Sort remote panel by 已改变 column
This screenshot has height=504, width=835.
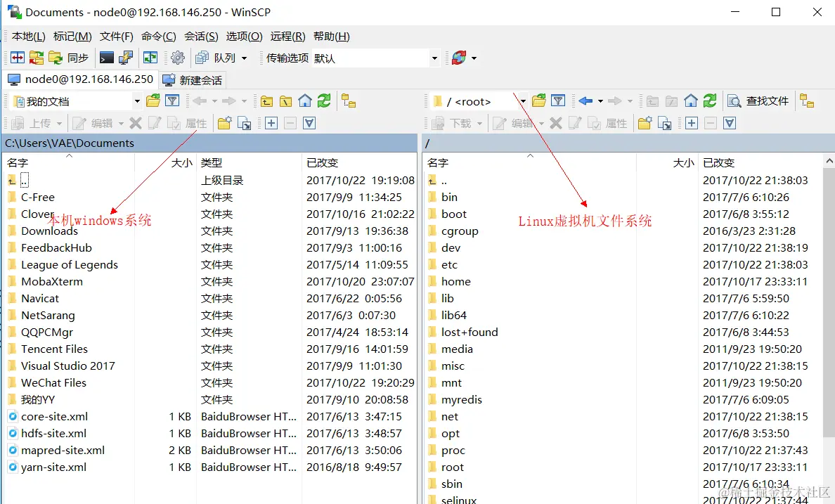(760, 162)
